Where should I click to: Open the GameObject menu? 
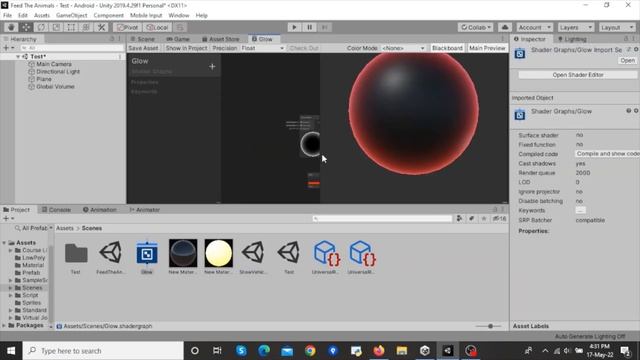pos(71,16)
